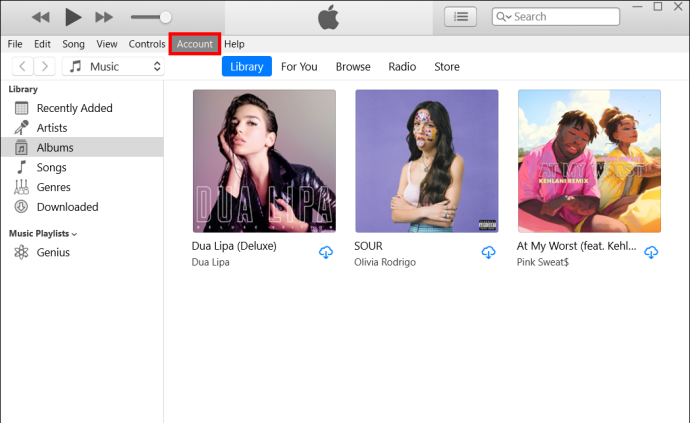Screen dimensions: 690x423
Task: Open the Edit menu
Action: point(42,44)
